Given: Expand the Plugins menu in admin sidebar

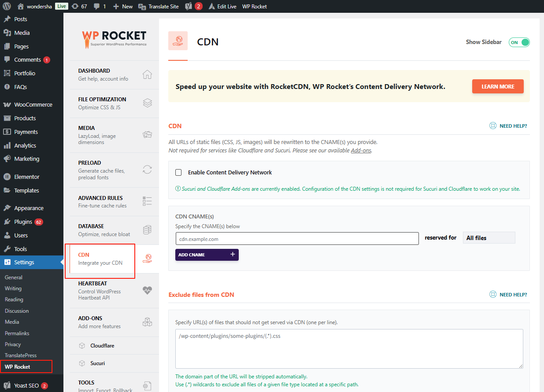Looking at the screenshot, I should (x=23, y=222).
